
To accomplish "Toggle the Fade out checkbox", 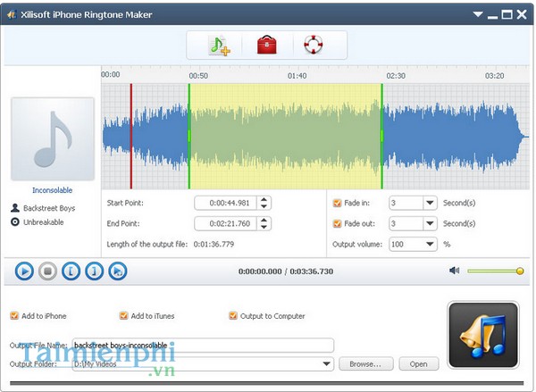I will (x=337, y=223).
